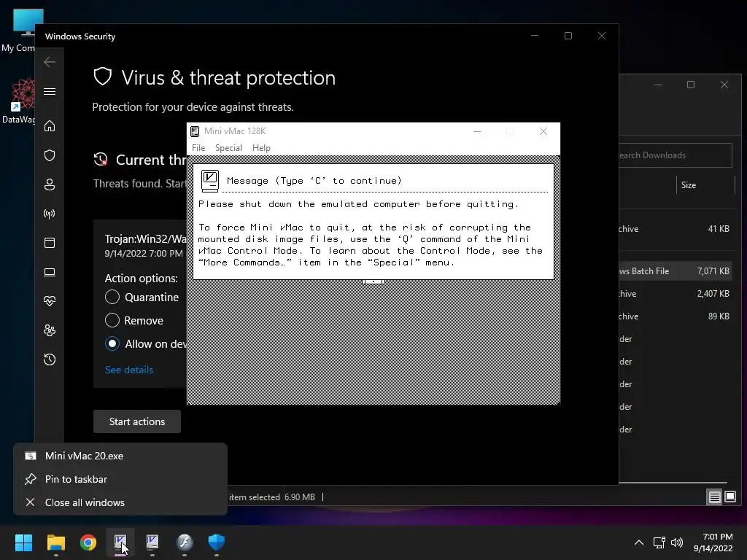Click the Explorer horizontal scrollbar
The image size is (747, 560).
pos(673,483)
